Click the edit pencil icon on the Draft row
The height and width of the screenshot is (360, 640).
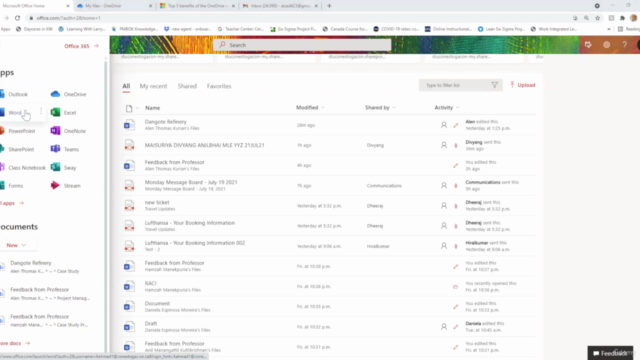(456, 327)
